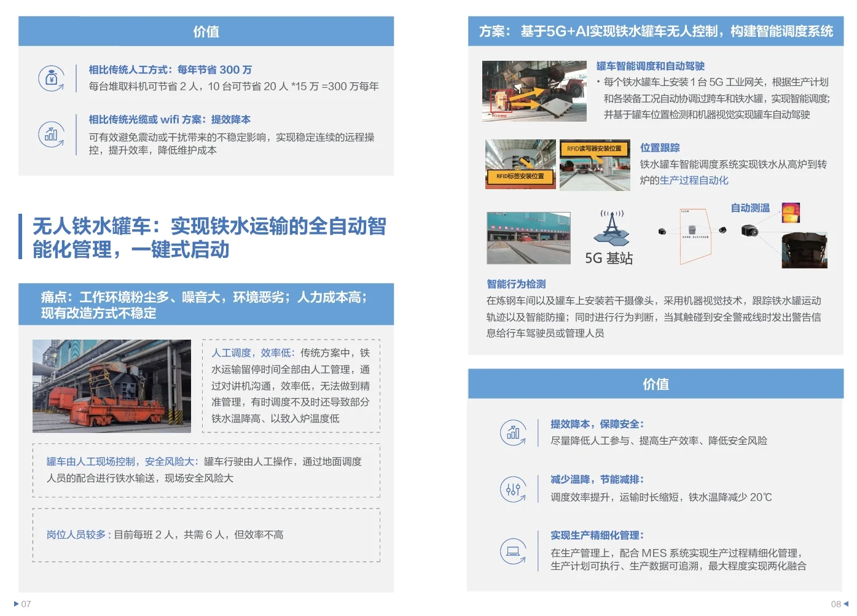Screen dimensions: 857x616
Task: Click the growth chart icon beside "提效降本，保障安全"
Action: coord(514,432)
